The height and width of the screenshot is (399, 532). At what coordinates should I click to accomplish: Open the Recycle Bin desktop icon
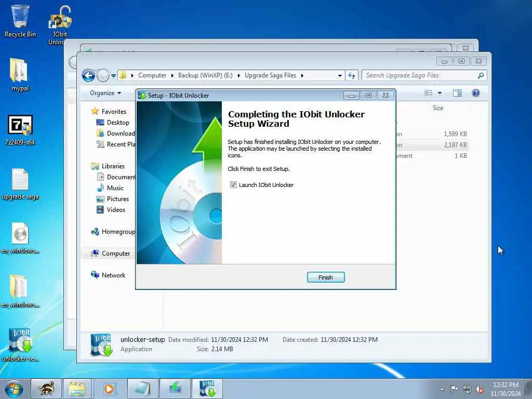coord(20,20)
